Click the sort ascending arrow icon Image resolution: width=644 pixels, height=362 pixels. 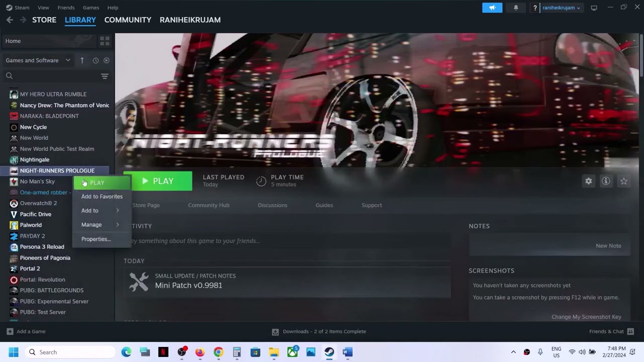click(82, 60)
